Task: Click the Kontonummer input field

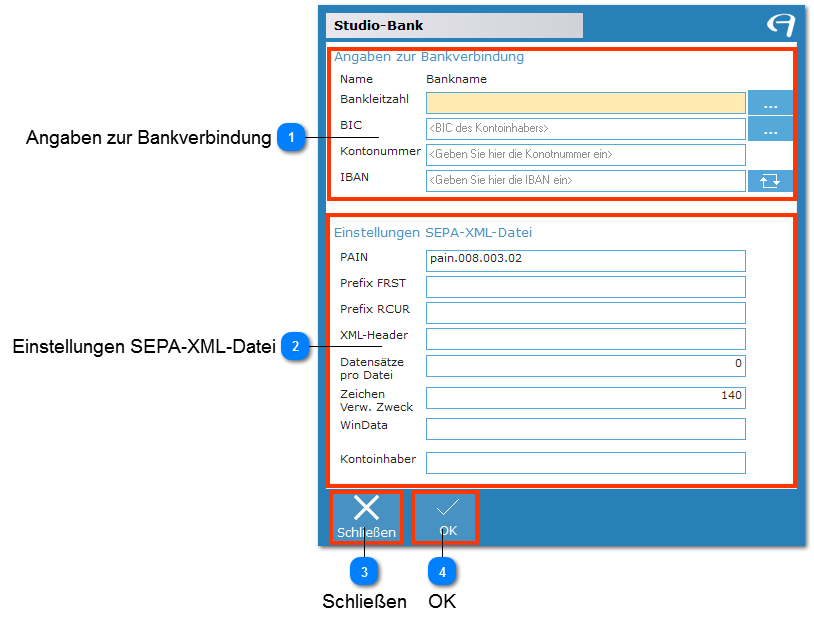Action: (x=586, y=155)
